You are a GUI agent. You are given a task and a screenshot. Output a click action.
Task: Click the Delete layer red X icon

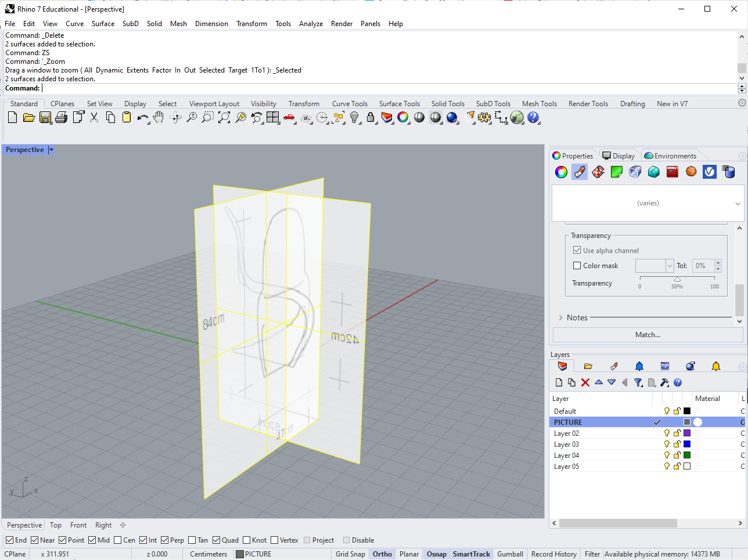click(x=585, y=382)
